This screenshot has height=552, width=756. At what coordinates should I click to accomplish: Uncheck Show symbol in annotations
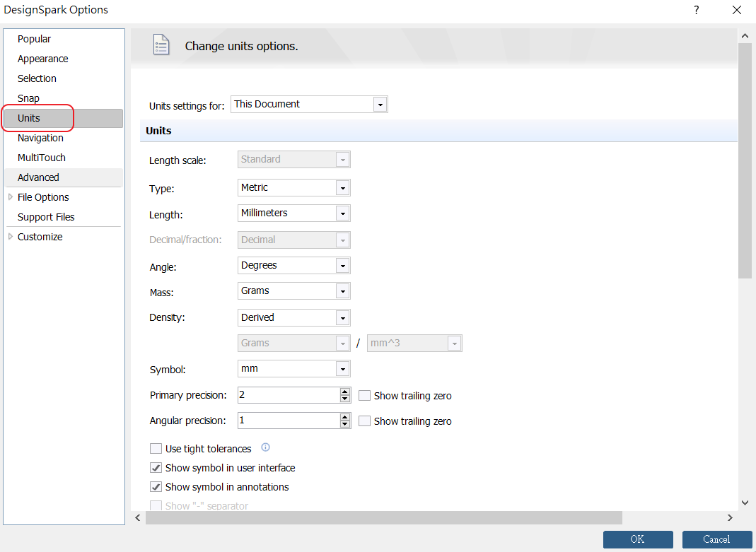click(x=156, y=487)
